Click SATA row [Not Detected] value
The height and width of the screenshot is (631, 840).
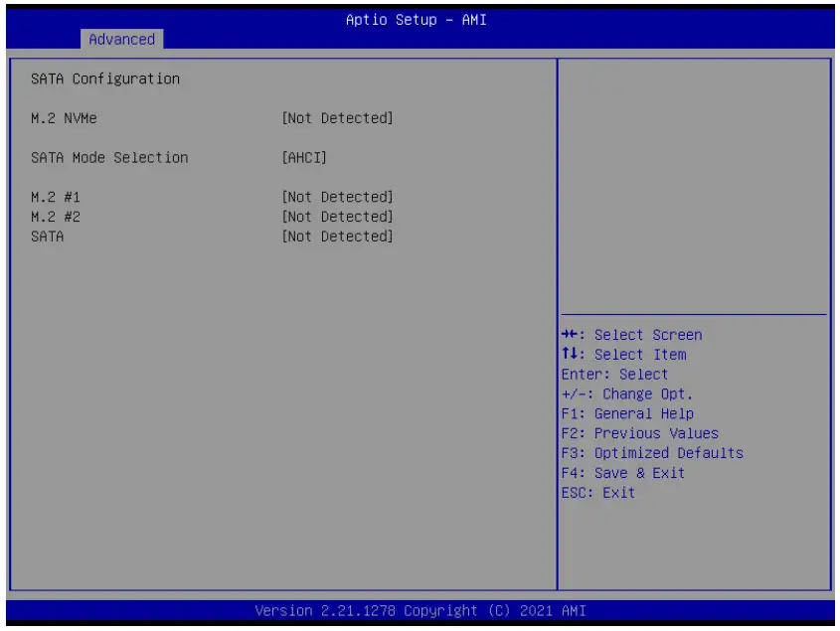point(338,237)
